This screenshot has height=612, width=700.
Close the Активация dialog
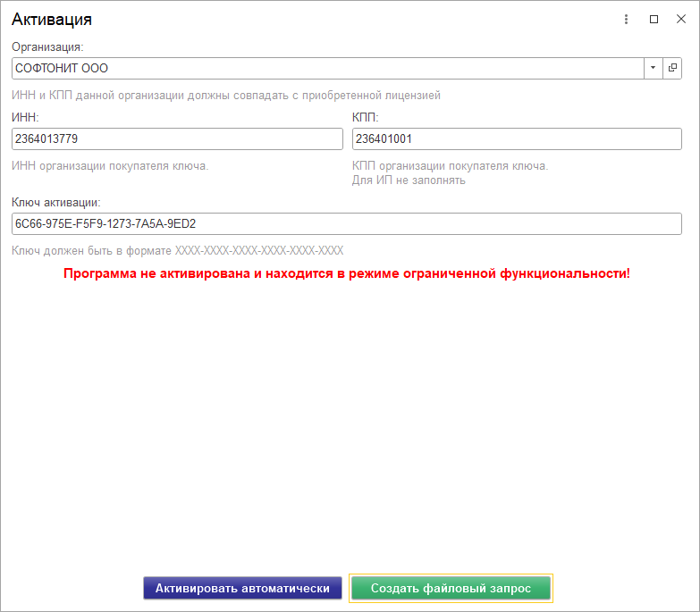(x=681, y=19)
